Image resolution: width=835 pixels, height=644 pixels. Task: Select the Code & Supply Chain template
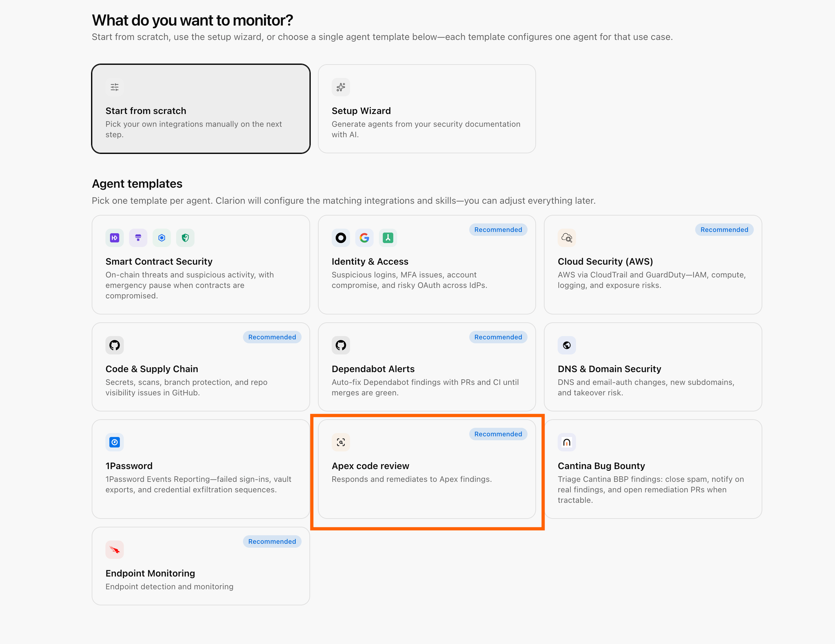tap(201, 367)
